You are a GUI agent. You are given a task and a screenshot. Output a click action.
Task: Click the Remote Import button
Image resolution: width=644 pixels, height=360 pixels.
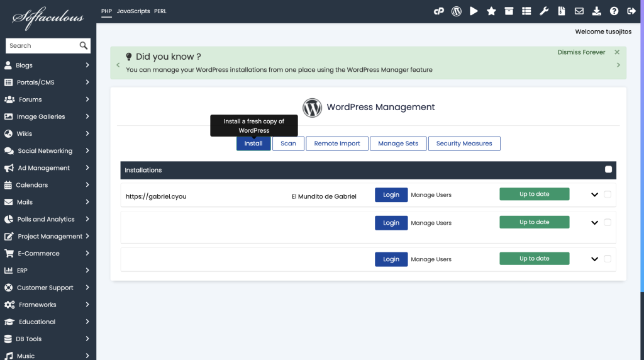(337, 143)
